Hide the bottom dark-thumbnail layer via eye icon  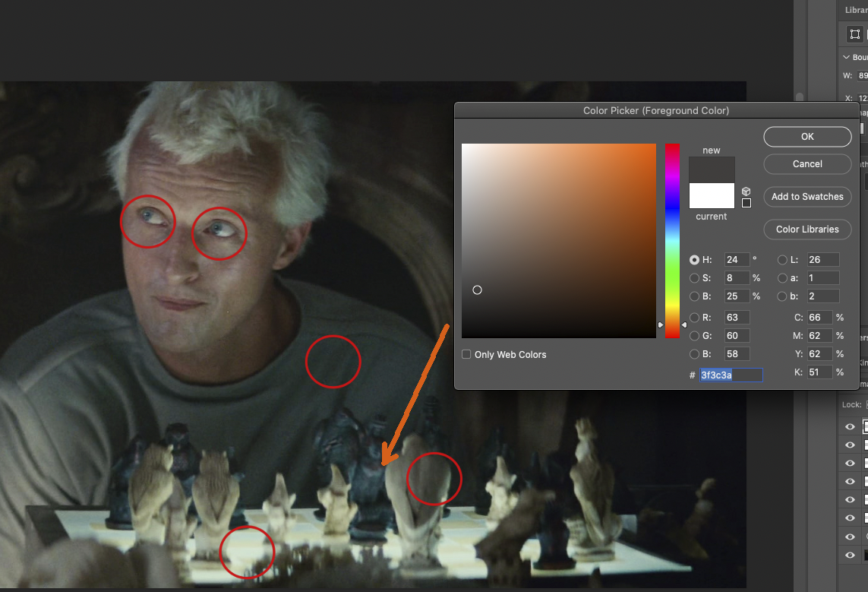click(x=851, y=556)
